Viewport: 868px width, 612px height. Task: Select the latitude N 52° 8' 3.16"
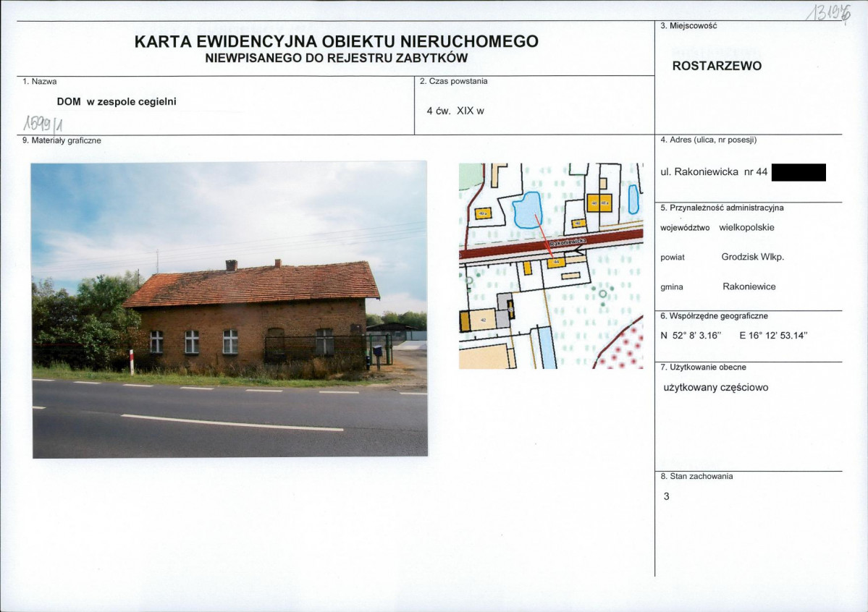click(691, 336)
